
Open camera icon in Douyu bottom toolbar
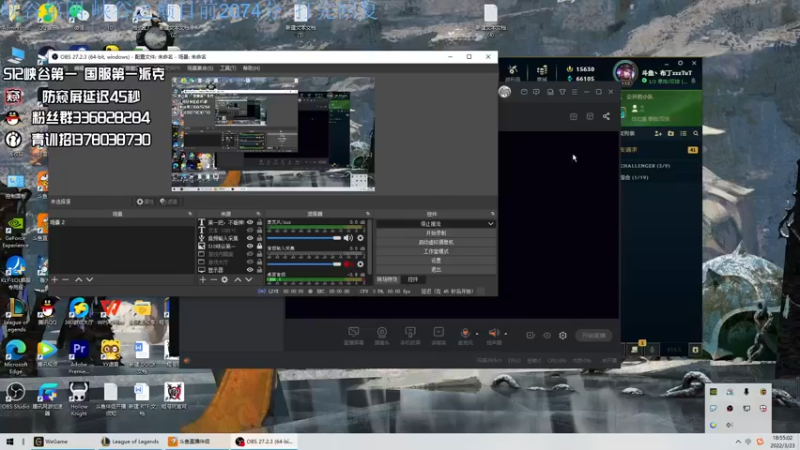(x=382, y=333)
